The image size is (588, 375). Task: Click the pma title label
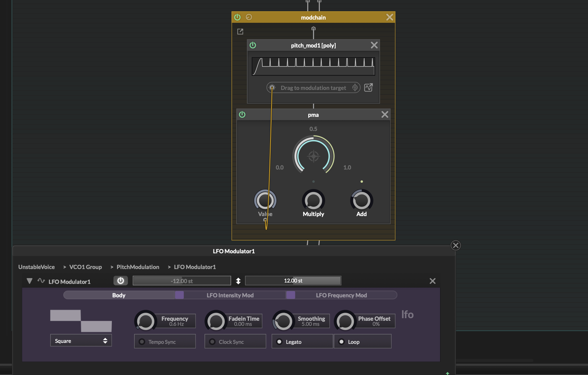(x=313, y=115)
